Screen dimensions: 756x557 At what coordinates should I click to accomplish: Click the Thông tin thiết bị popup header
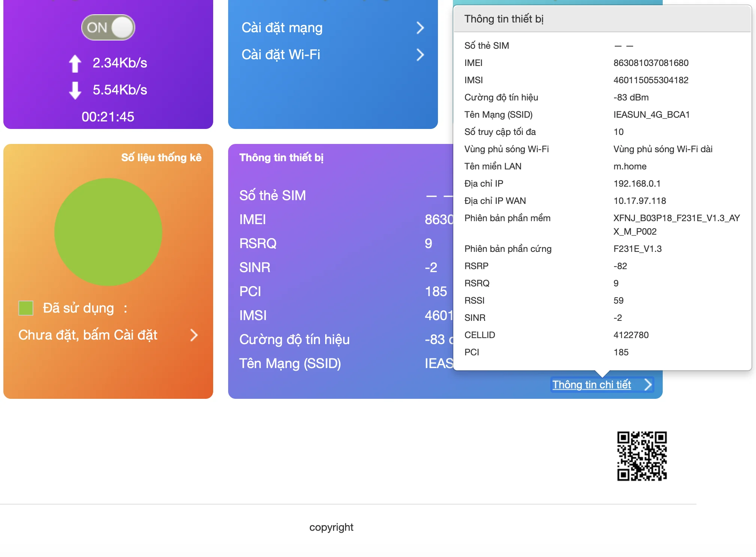504,19
